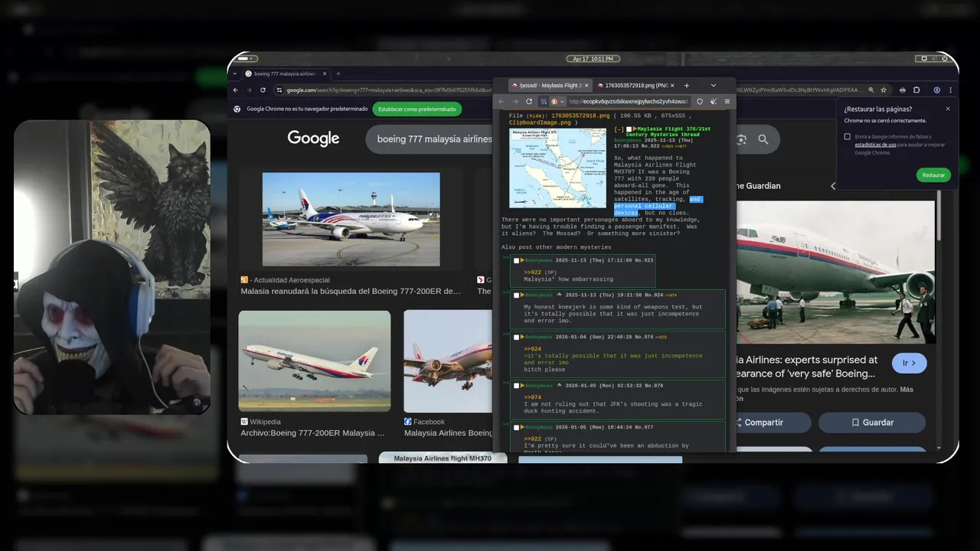Viewport: 980px width, 551px height.
Task: Tick the checkbox of post No.977
Action: pos(516,427)
